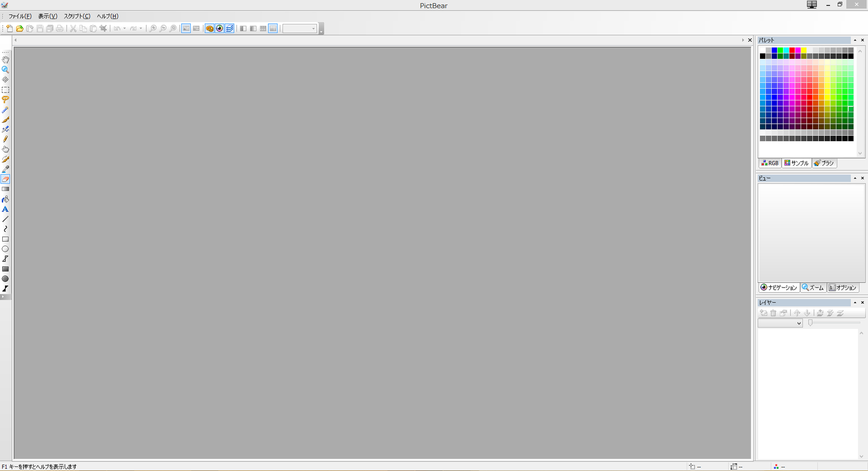The width and height of the screenshot is (868, 471).
Task: Open the ファイル(F) menu
Action: pyautogui.click(x=20, y=16)
